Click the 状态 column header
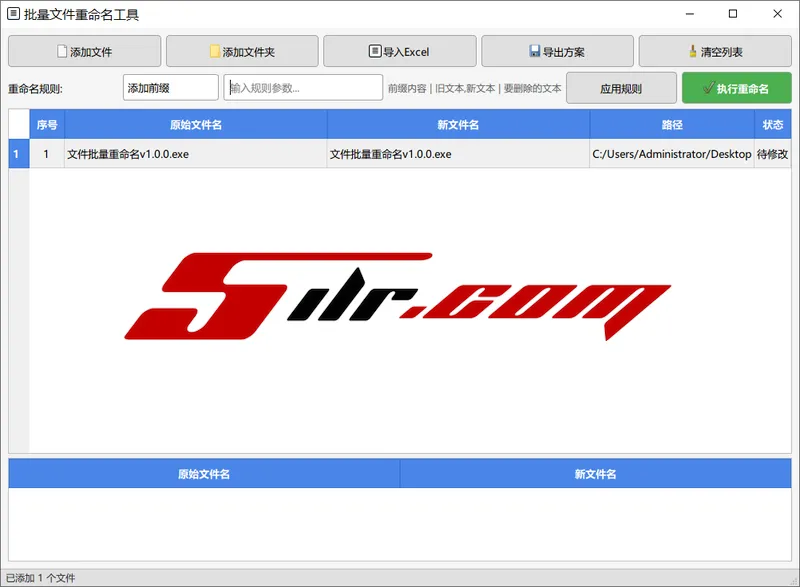This screenshot has height=587, width=800. click(772, 125)
